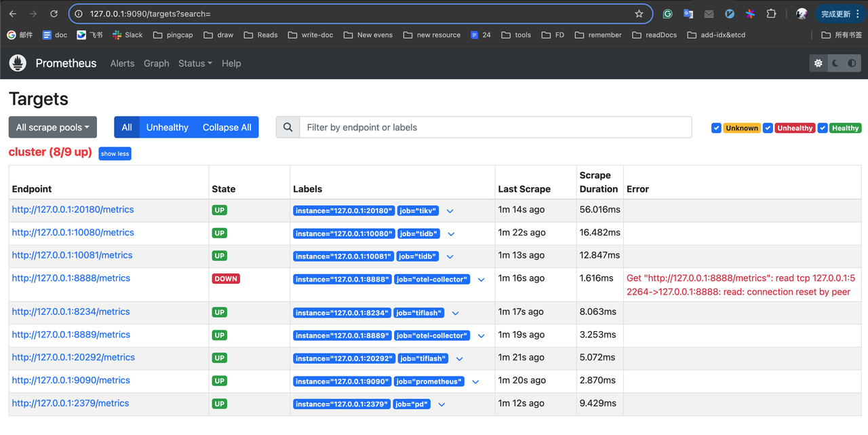Viewport: 868px width, 435px height.
Task: Expand labels for otel-collector 8889 target
Action: coord(481,336)
